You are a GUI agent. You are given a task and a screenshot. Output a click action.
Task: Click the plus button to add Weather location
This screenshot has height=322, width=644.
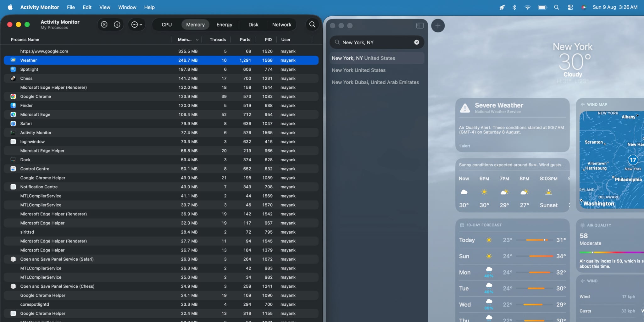tap(438, 25)
